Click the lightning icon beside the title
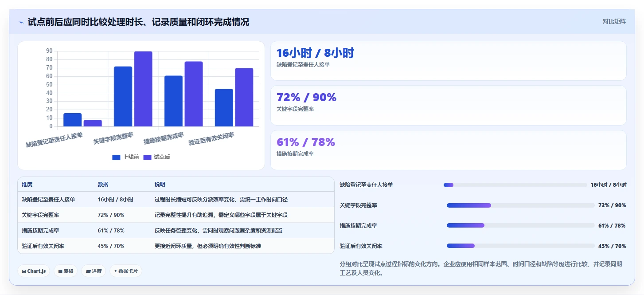The height and width of the screenshot is (295, 644). pos(21,22)
